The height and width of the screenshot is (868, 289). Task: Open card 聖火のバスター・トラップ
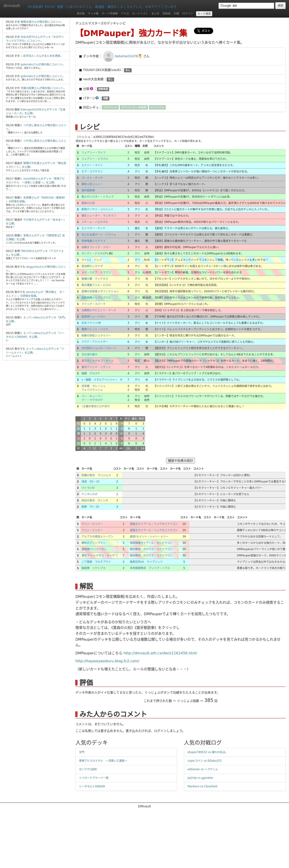(x=97, y=196)
